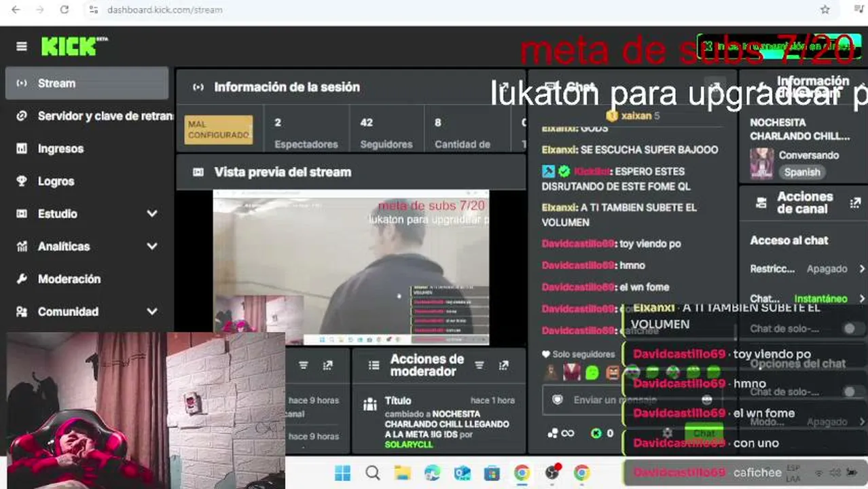Open the Chat... Instantáneo setting chevron
Image resolution: width=868 pixels, height=489 pixels.
coord(862,299)
